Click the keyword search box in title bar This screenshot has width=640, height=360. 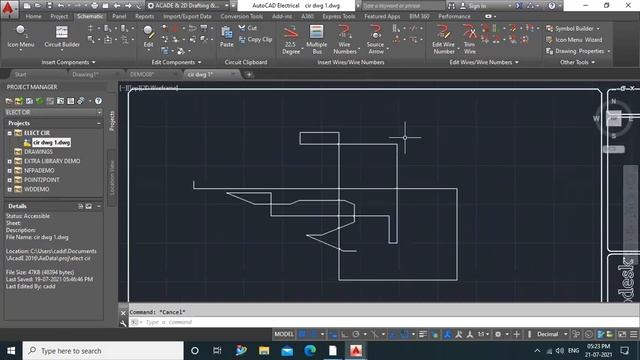click(402, 6)
